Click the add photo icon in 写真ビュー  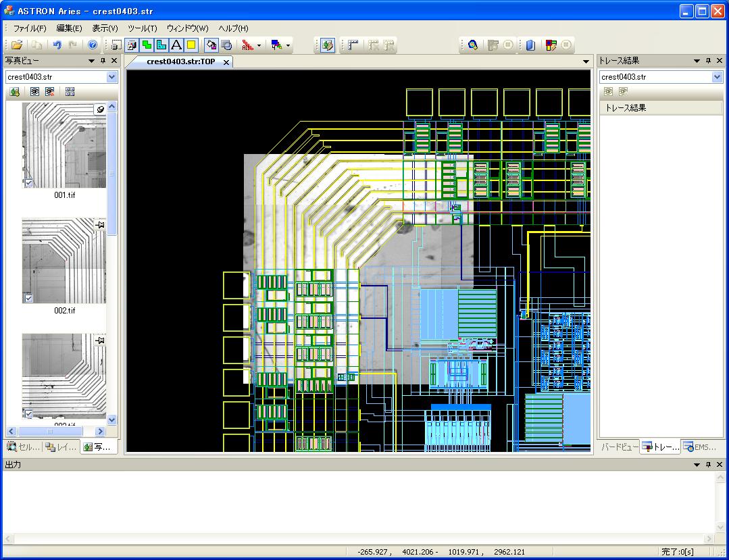click(x=14, y=92)
